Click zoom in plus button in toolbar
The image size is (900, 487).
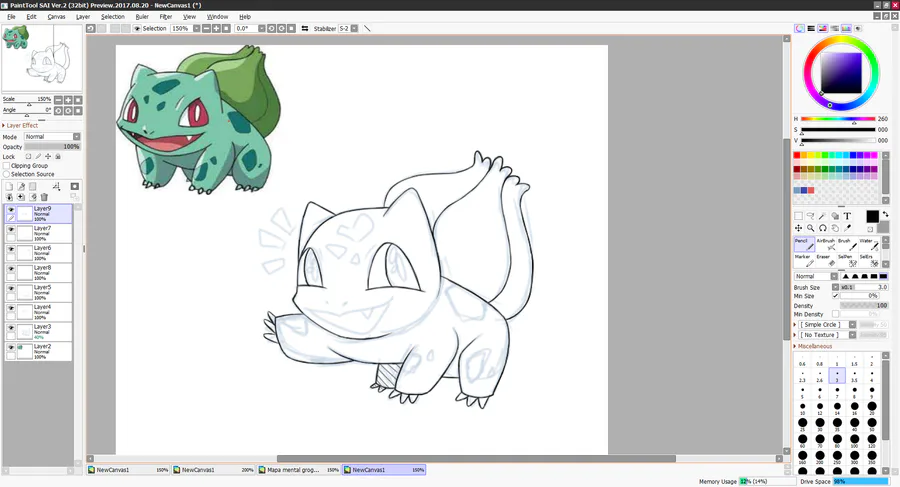point(216,28)
